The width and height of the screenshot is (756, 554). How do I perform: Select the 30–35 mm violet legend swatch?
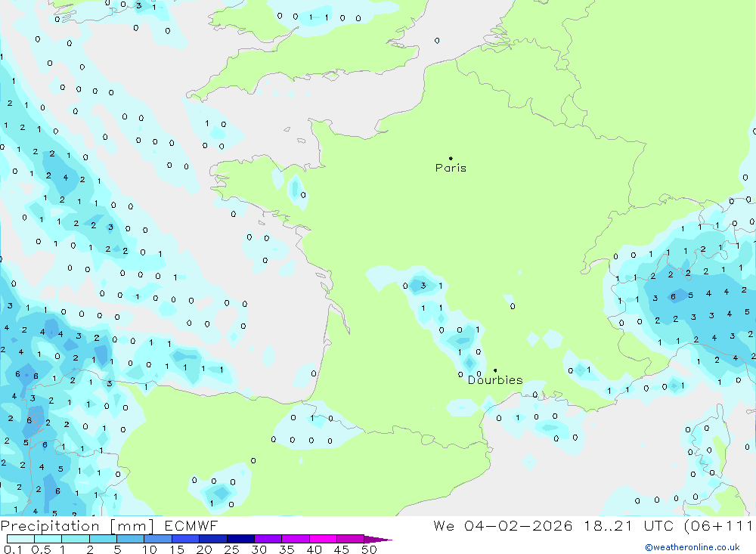click(x=268, y=539)
